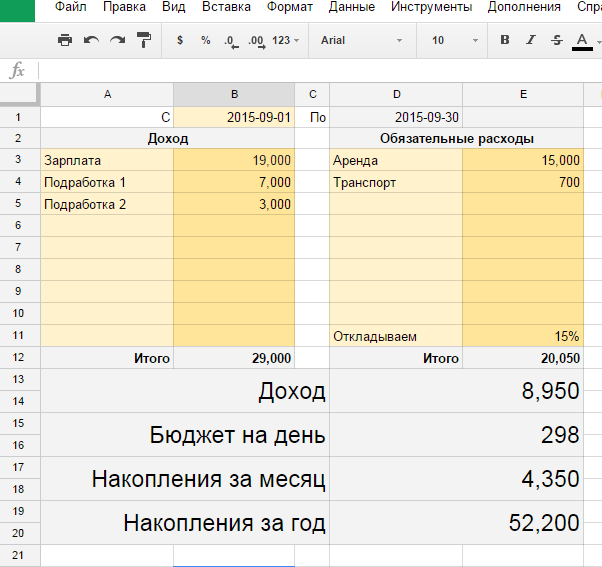
Task: Decrease decimal places button
Action: (232, 41)
